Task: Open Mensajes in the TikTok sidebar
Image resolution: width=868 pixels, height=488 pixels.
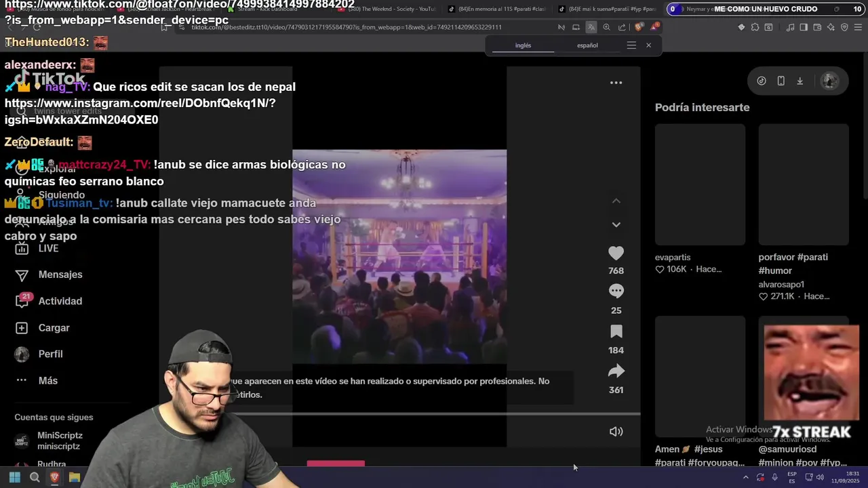Action: coord(50,274)
